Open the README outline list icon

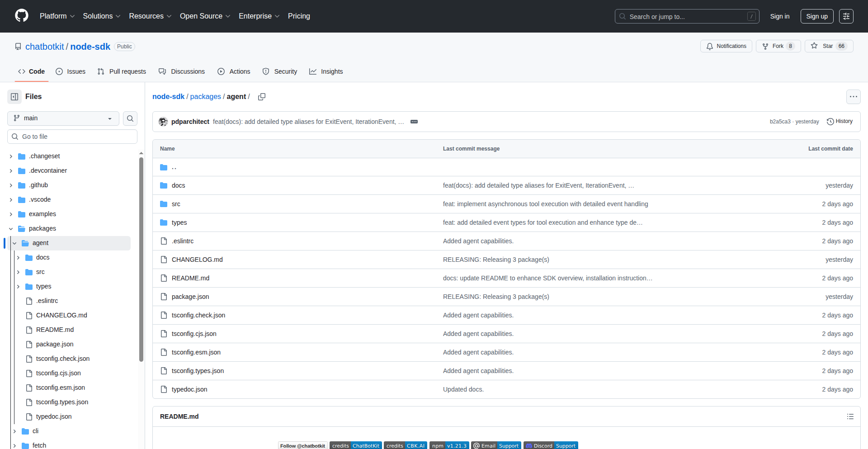click(850, 416)
